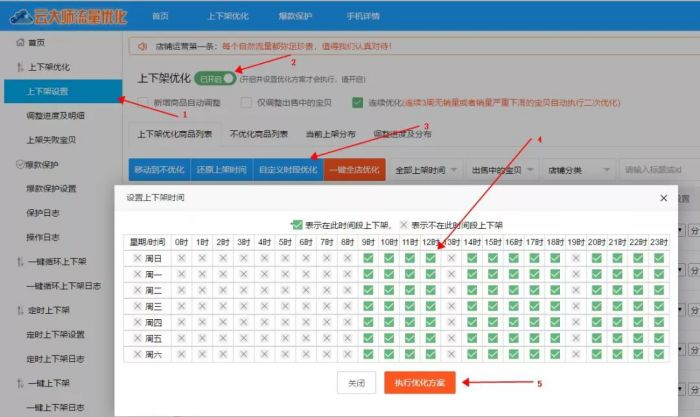Select 爆款保护设置 in the sidebar
The width and height of the screenshot is (700, 417).
pos(51,188)
